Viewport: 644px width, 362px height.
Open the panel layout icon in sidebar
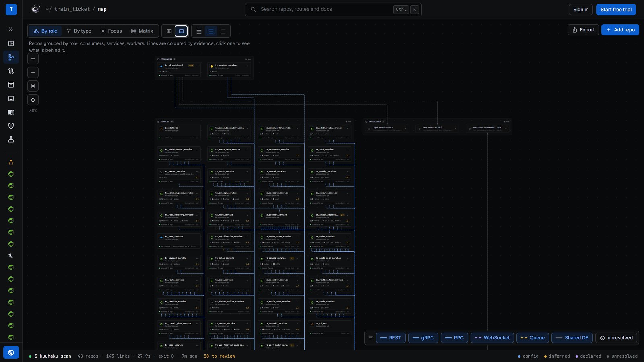click(11, 43)
